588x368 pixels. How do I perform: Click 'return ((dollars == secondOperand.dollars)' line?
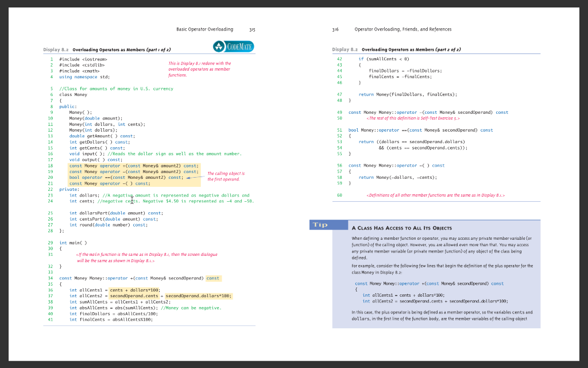click(412, 142)
